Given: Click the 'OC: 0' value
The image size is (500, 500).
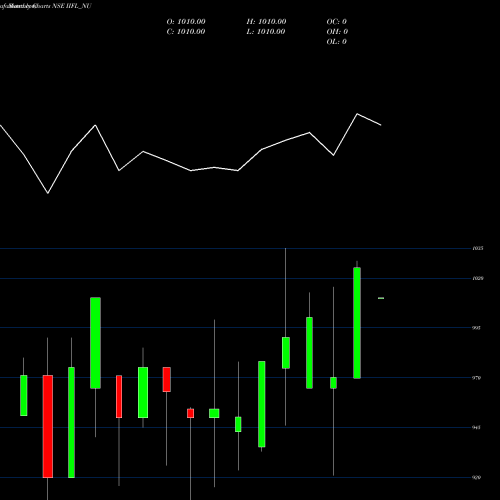Looking at the screenshot, I should [337, 22].
